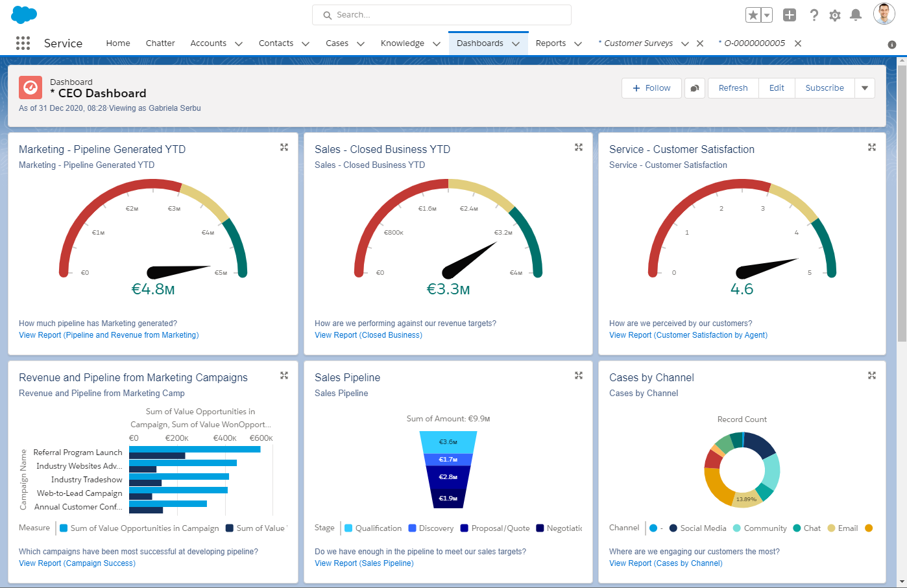Click the help question mark icon
Image resolution: width=907 pixels, height=588 pixels.
pos(814,15)
